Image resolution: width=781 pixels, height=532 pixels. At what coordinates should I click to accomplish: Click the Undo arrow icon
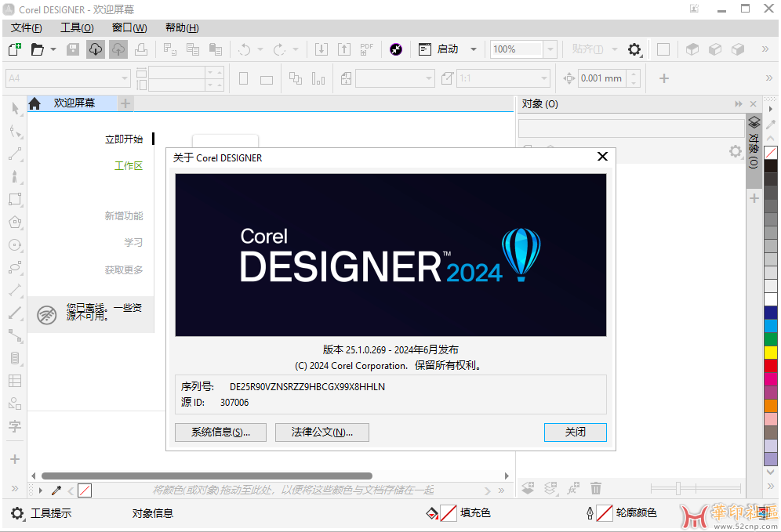click(x=244, y=49)
